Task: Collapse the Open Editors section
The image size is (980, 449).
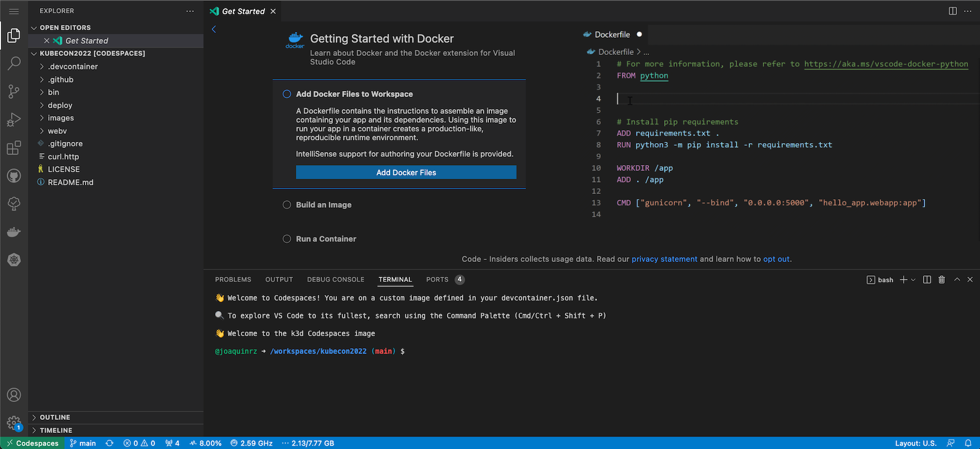Action: (116, 27)
